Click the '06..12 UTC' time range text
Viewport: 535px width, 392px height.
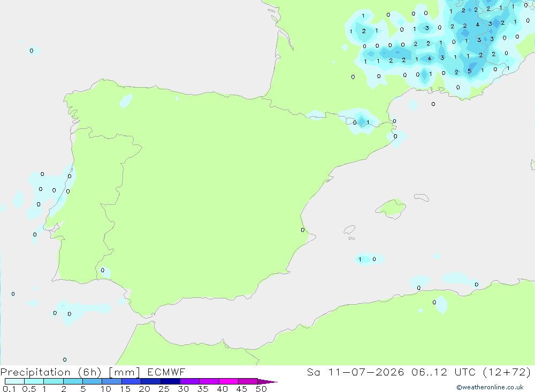click(443, 372)
